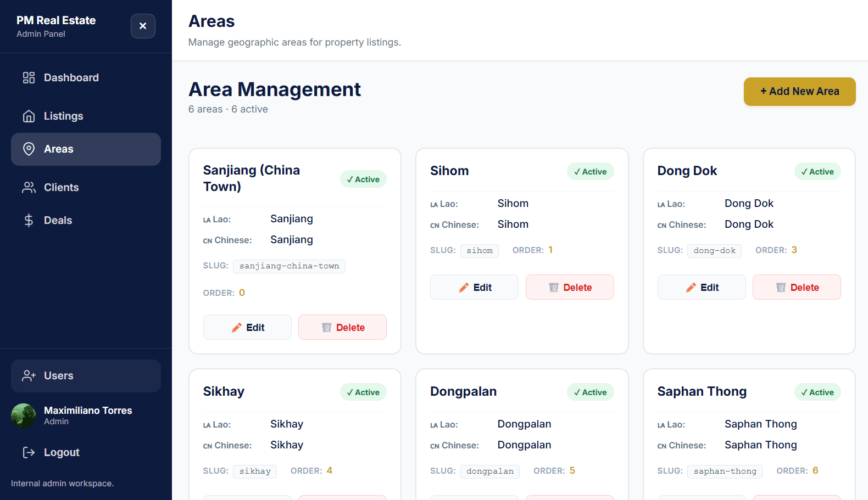This screenshot has height=500, width=868.
Task: Go to Dashboard in sidebar
Action: point(86,77)
